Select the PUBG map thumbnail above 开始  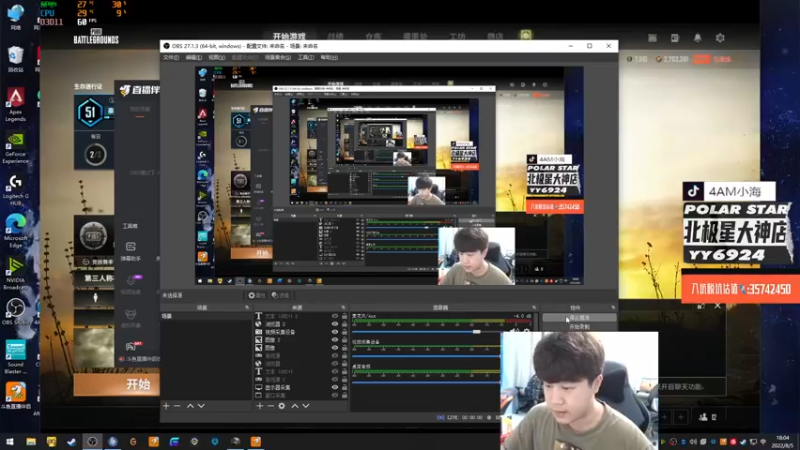point(94,348)
